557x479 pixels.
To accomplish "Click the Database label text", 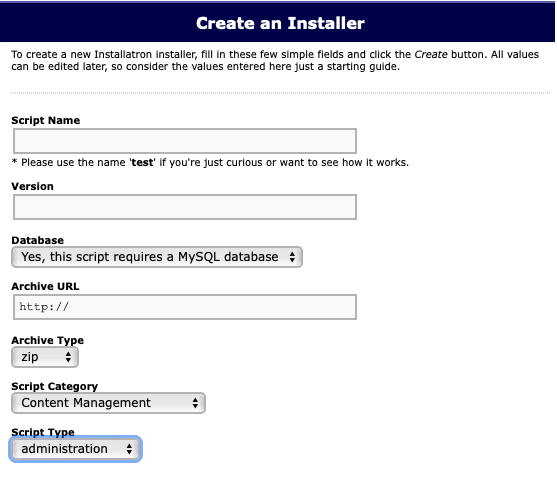I will coord(38,240).
